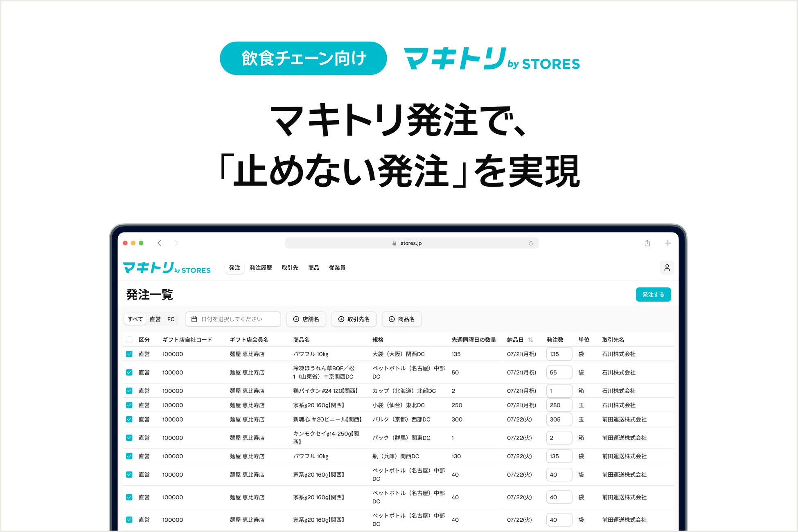This screenshot has width=798, height=532.
Task: Select the FC filter option
Action: pyautogui.click(x=171, y=319)
